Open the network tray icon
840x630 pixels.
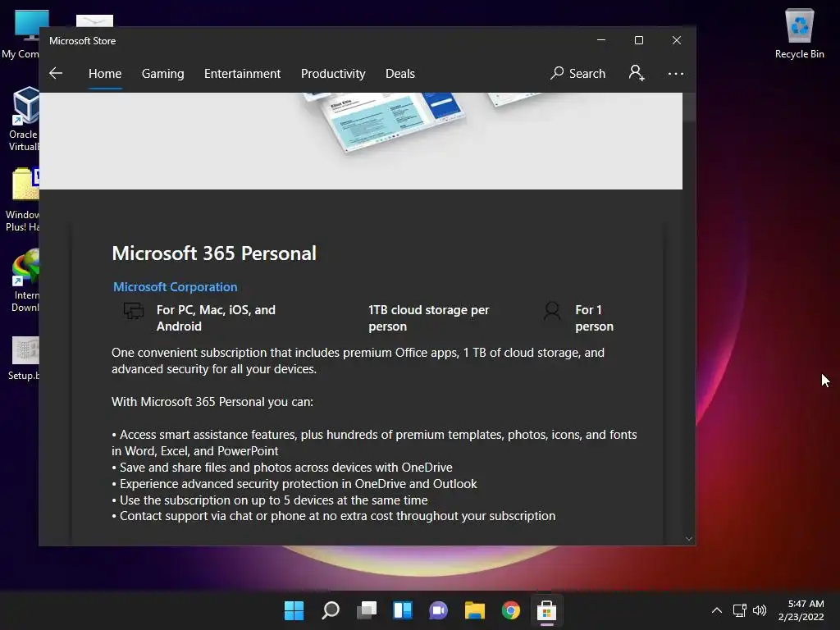(x=740, y=610)
